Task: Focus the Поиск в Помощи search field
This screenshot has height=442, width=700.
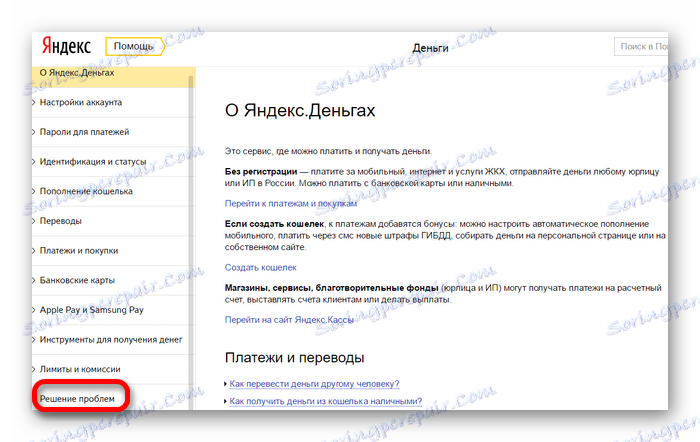Action: pos(641,46)
